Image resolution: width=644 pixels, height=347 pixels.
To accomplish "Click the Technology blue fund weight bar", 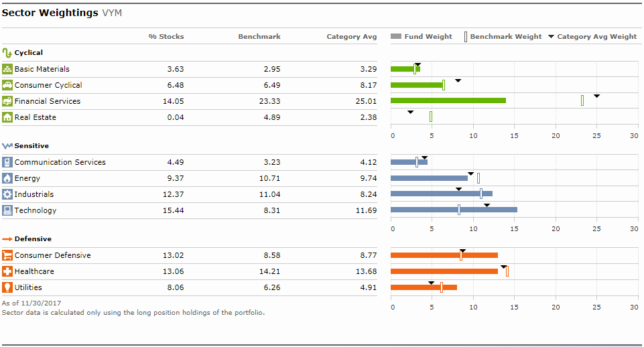I will [454, 210].
